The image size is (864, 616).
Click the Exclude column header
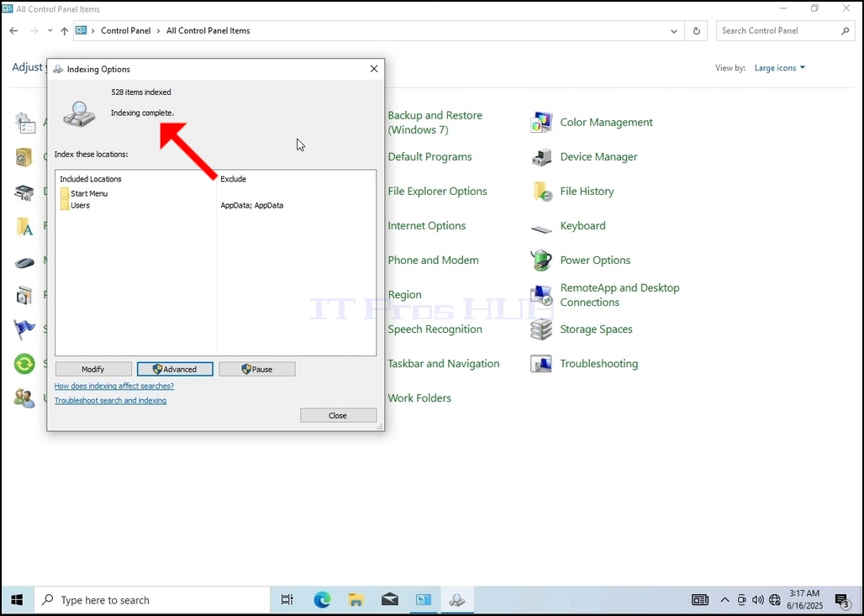(x=233, y=179)
